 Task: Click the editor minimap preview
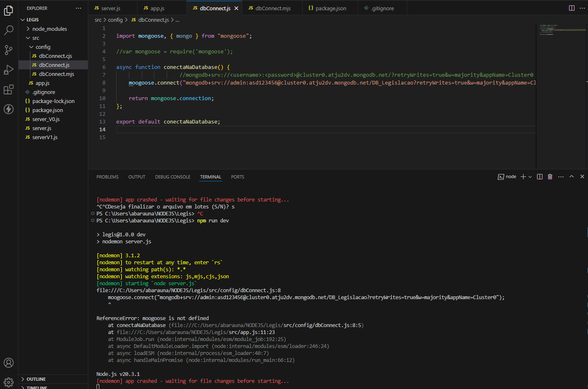tap(562, 30)
